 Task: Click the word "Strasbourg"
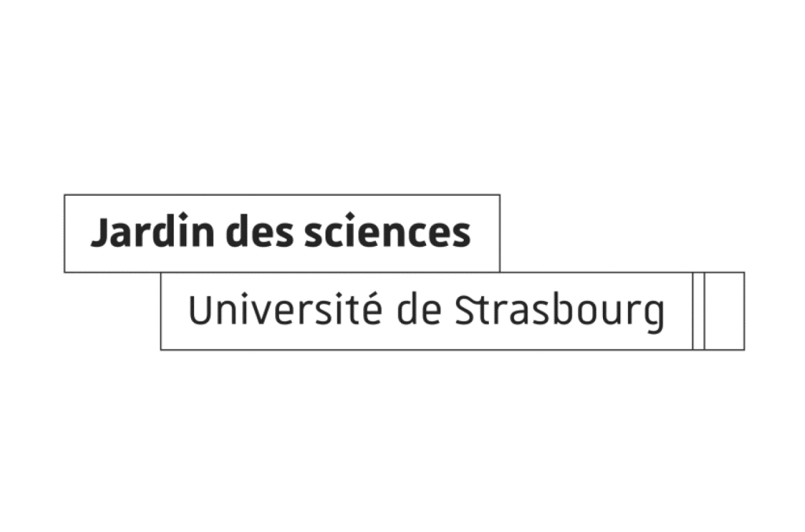click(560, 312)
